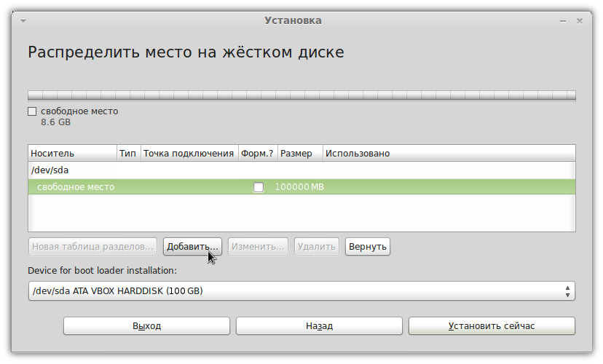Screen dimensions: 603x364
Task: Click the Вернуть button
Action: pyautogui.click(x=368, y=246)
